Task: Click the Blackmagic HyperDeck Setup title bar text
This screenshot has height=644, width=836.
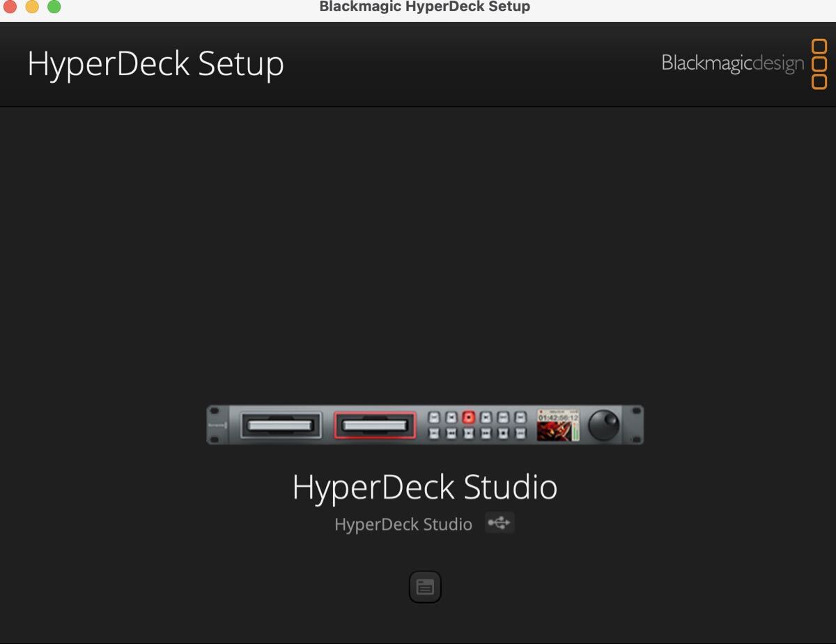Action: (425, 7)
